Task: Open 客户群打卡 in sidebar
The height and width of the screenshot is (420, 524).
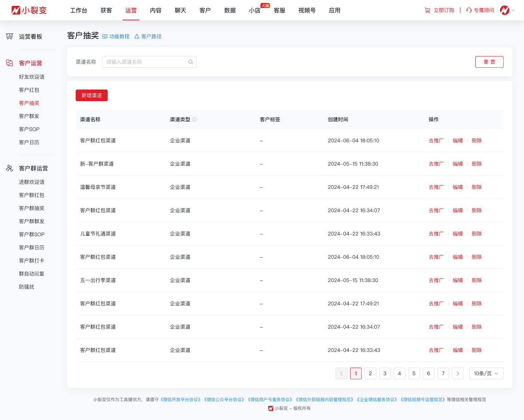Action: [x=32, y=261]
